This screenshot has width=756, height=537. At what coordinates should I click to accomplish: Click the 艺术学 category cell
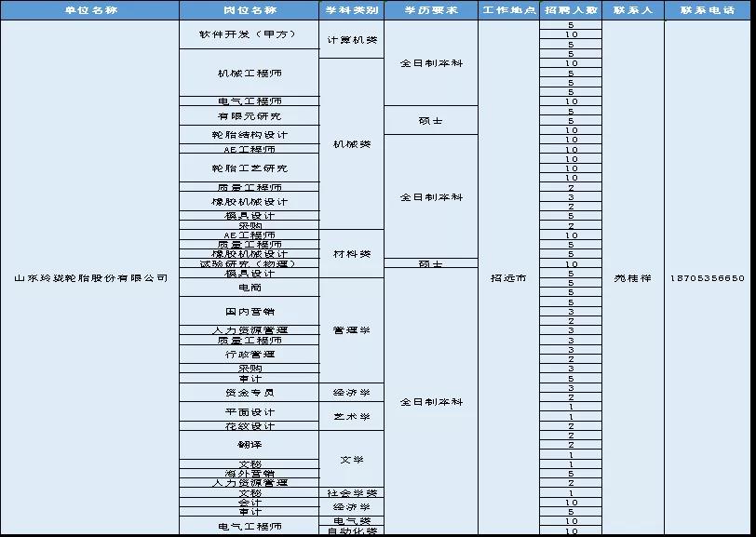pyautogui.click(x=352, y=417)
